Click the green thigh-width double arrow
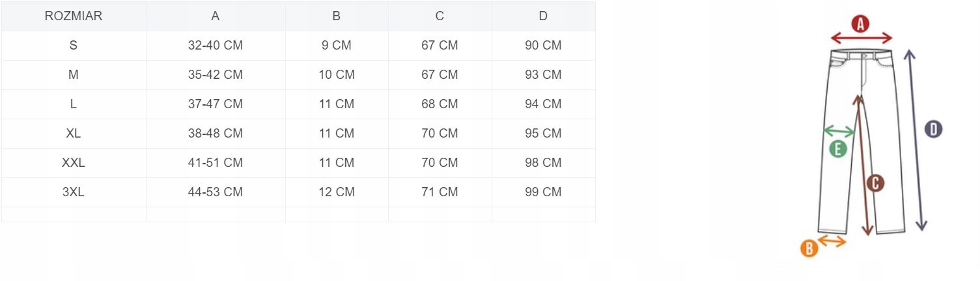Image resolution: width=980 pixels, height=281 pixels. [839, 132]
